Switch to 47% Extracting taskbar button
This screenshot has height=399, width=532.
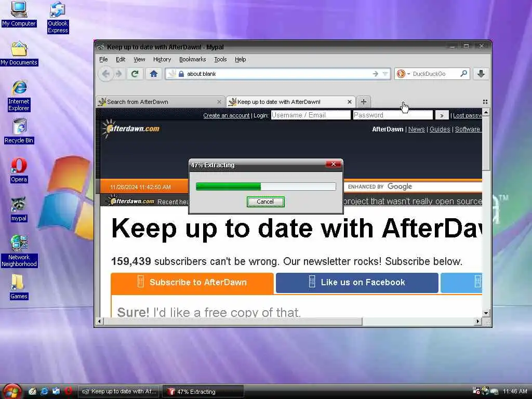tap(203, 392)
